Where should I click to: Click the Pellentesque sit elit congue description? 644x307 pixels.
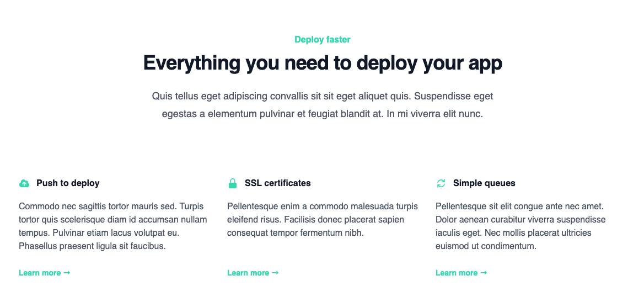coord(520,226)
